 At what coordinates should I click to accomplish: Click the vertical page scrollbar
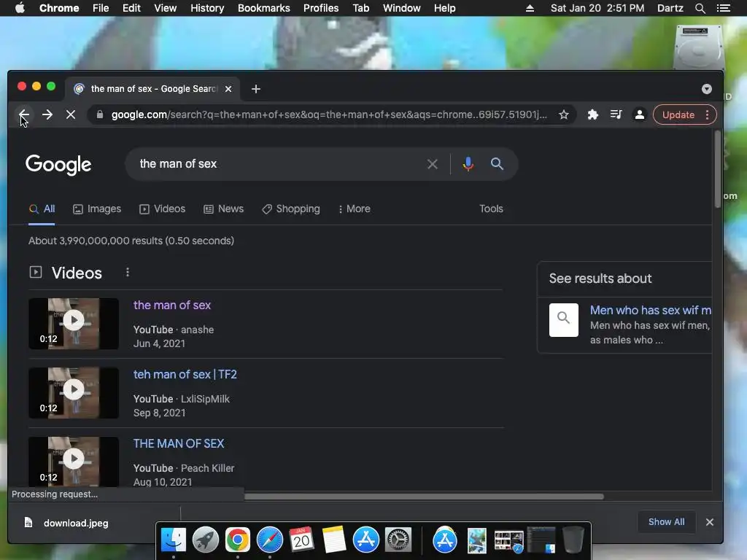pyautogui.click(x=718, y=169)
